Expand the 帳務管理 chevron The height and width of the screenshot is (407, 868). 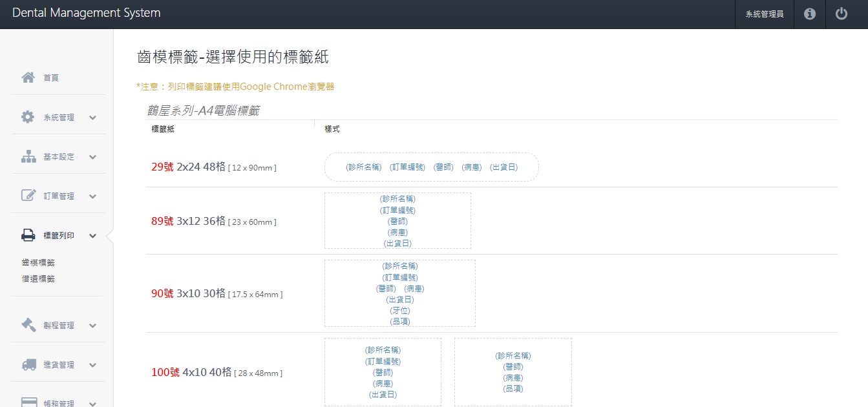92,404
